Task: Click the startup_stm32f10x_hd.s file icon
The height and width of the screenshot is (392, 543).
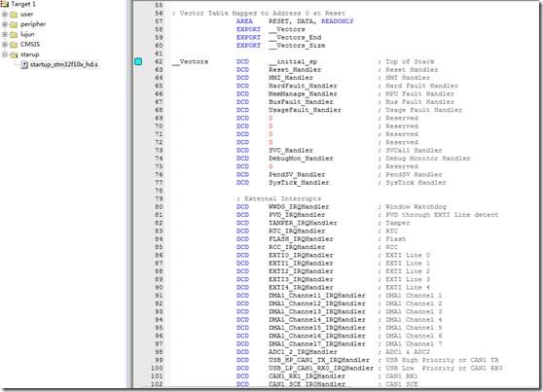Action: 24,65
